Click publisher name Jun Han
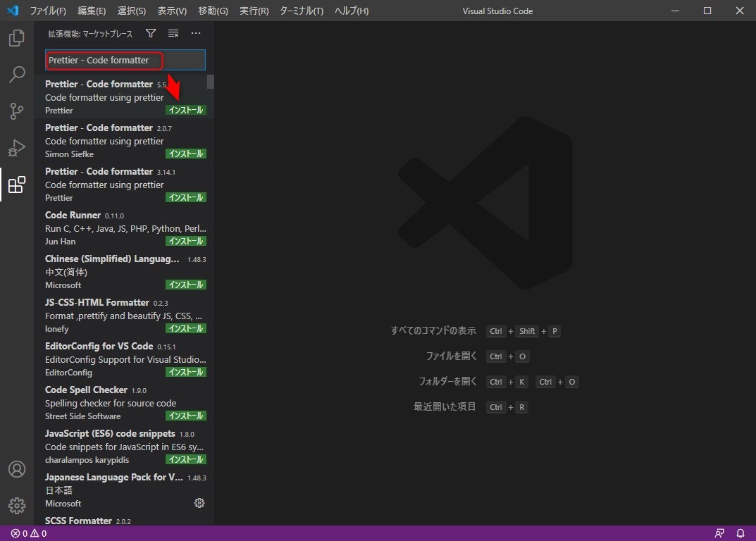 (61, 242)
